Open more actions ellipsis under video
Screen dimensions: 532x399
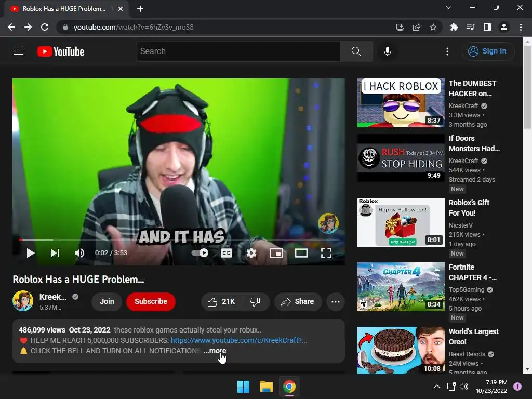coord(336,302)
